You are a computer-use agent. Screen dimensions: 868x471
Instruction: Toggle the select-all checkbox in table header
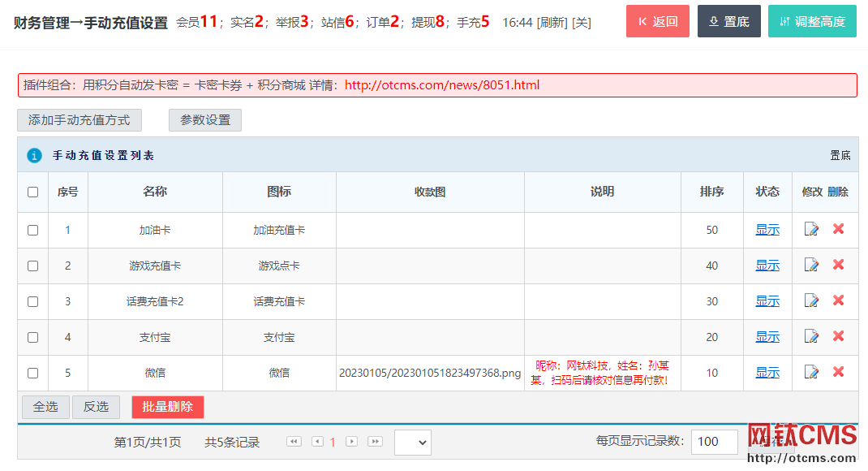tap(32, 192)
